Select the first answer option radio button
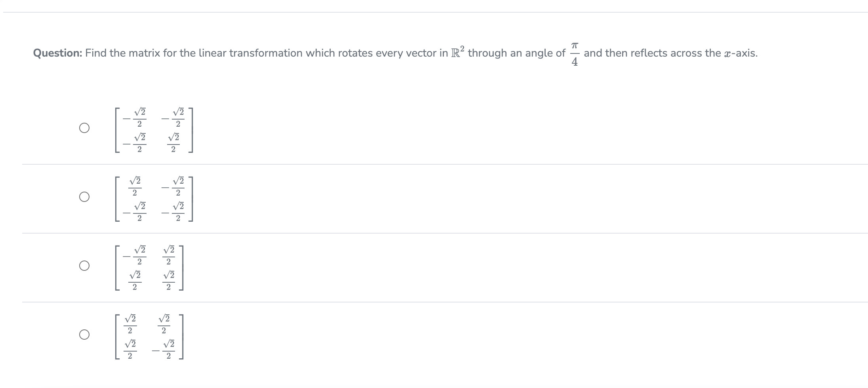Screen dimensions: 868x388 [84, 127]
